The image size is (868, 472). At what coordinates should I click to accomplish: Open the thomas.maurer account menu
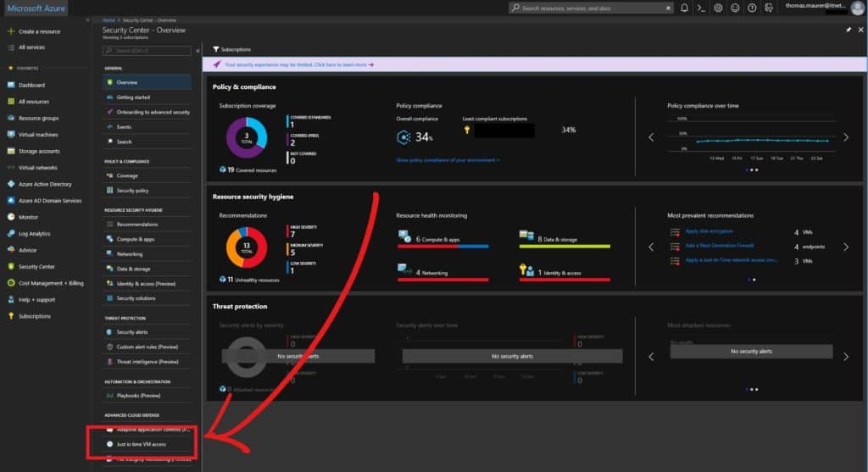824,8
